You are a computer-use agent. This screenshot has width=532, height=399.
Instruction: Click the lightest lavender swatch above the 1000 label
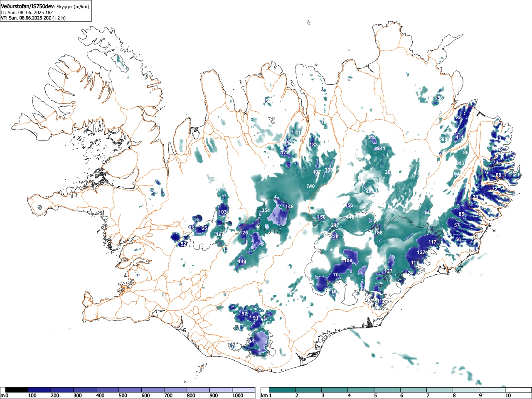(x=244, y=390)
